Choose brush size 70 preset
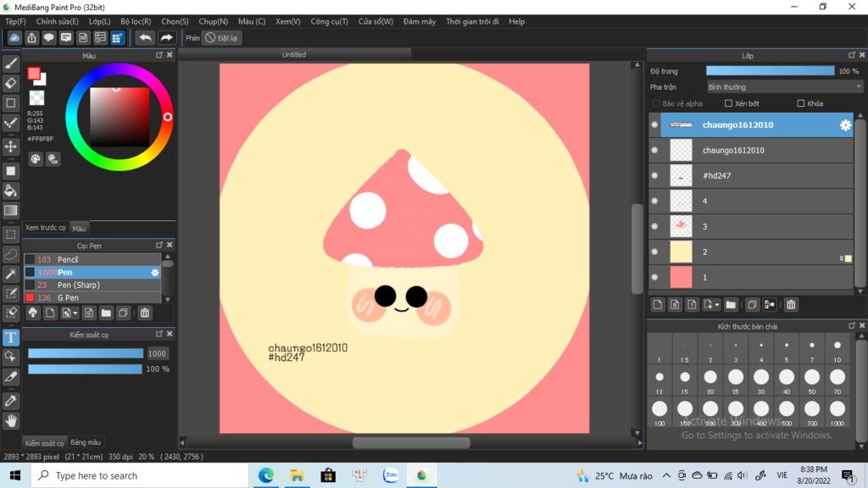This screenshot has height=488, width=868. tap(837, 380)
